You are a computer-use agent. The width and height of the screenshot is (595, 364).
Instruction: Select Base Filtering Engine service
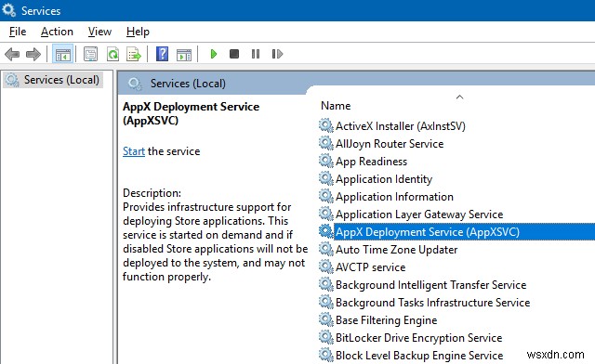387,320
